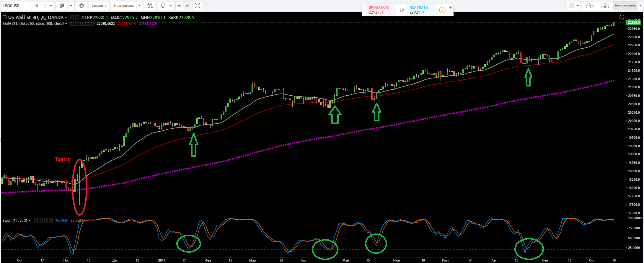Image resolution: width=644 pixels, height=263 pixels.
Task: Select the 1Д timeframe button
Action: [36, 6]
